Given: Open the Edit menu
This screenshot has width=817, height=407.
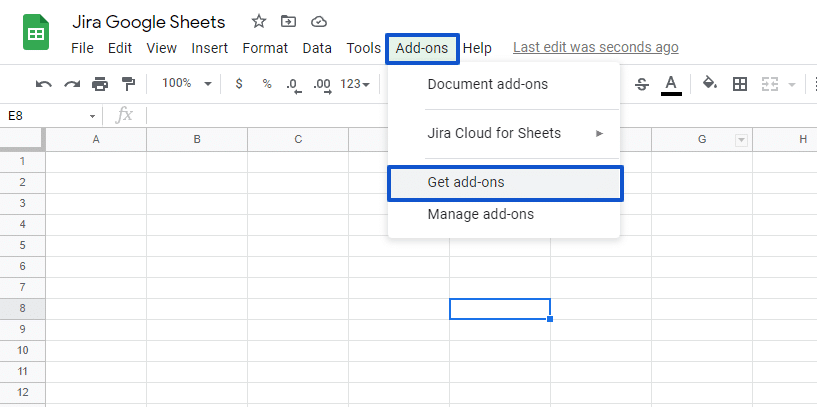Looking at the screenshot, I should [x=120, y=48].
